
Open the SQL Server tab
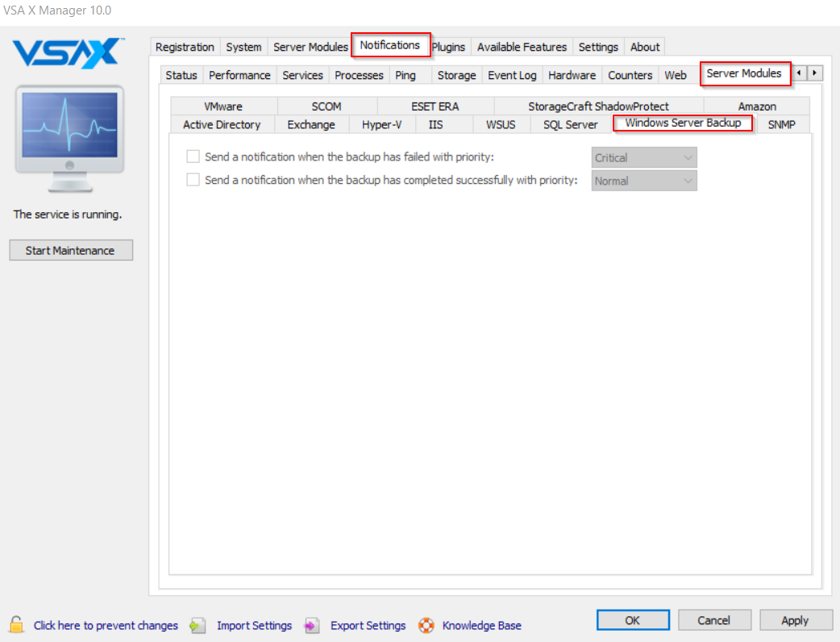pos(571,124)
